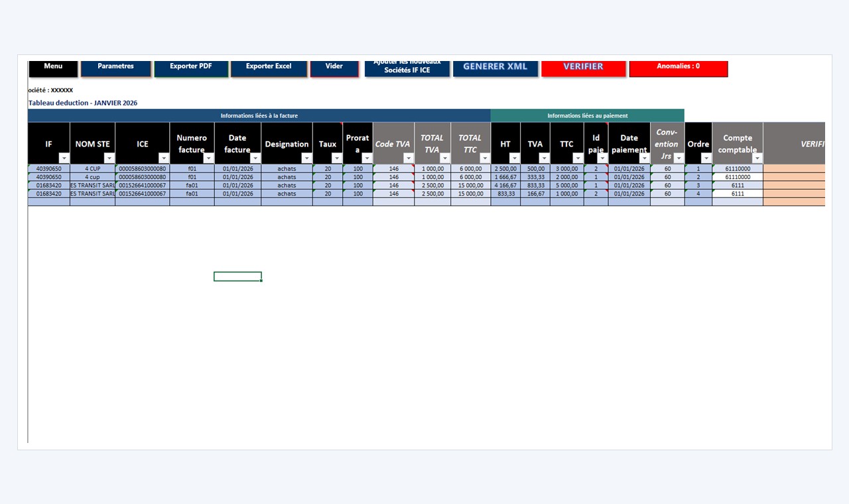This screenshot has height=504, width=849.
Task: Open the NOM STE column filter dropdown
Action: pos(109,158)
